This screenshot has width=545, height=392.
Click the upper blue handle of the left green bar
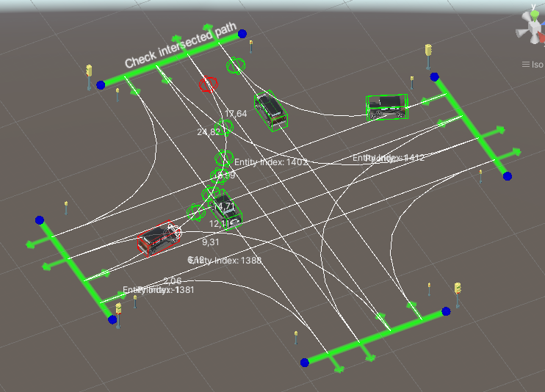40,220
